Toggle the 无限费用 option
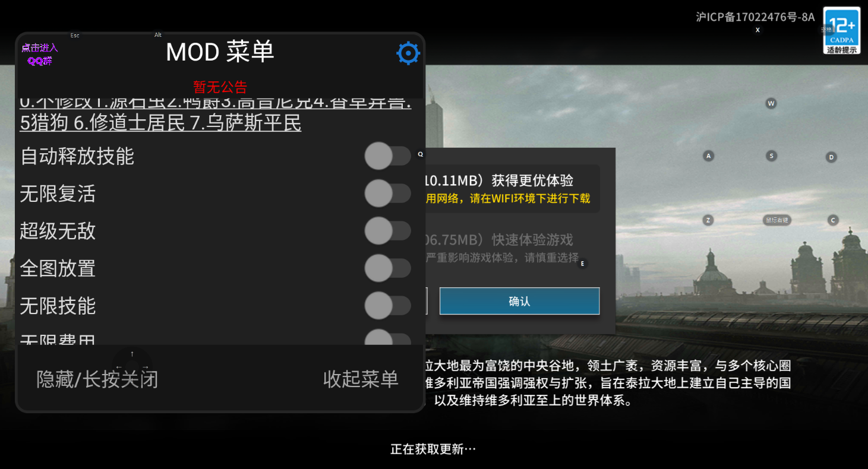The width and height of the screenshot is (868, 469). (387, 339)
